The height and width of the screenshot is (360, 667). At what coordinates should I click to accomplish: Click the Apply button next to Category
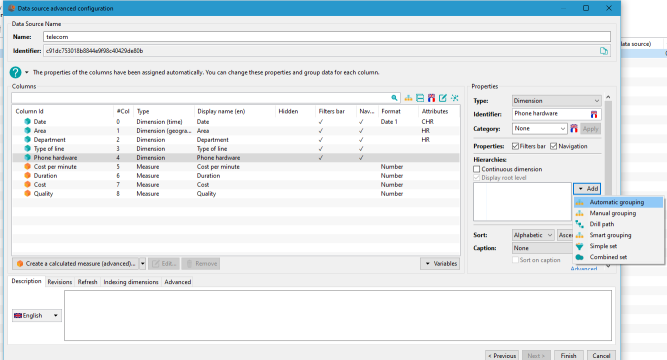click(590, 129)
